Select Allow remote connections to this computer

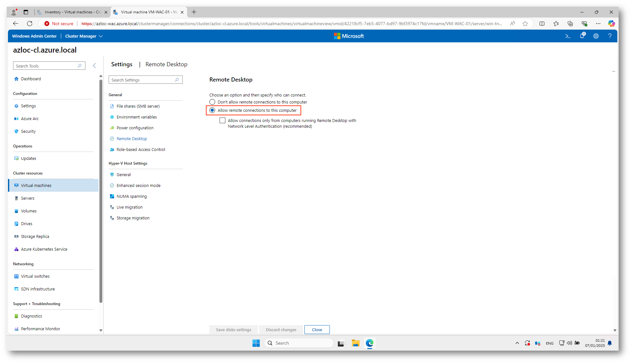(212, 110)
